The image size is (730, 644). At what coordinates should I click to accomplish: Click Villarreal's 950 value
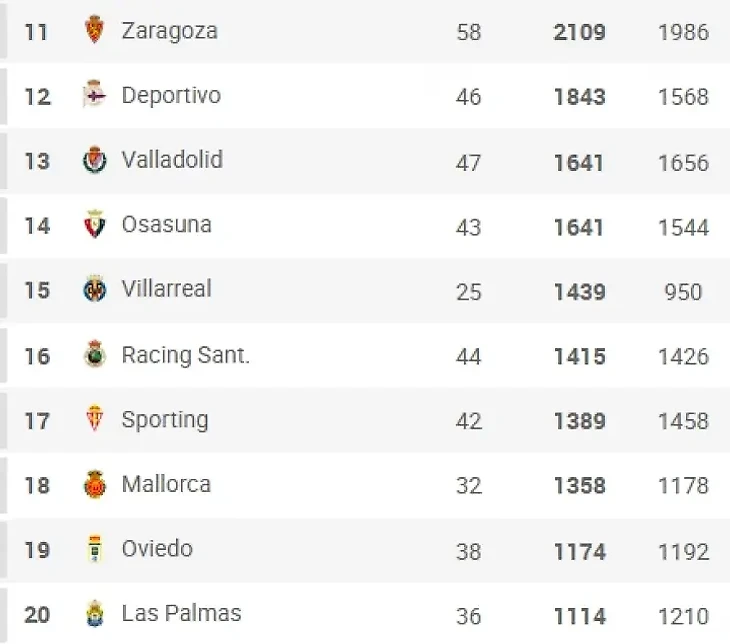click(683, 292)
